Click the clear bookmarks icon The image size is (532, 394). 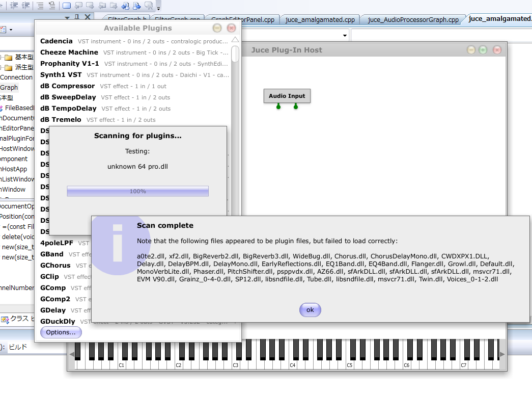point(148,6)
